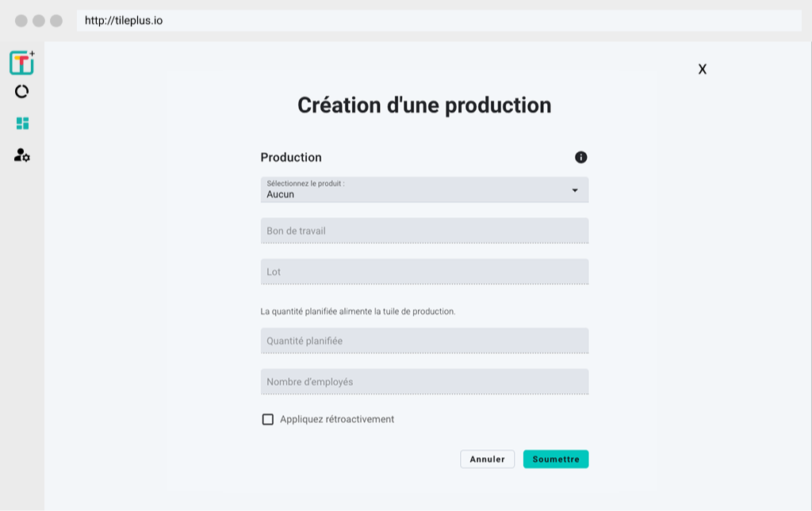Click the Annuler button
The image size is (812, 511).
(487, 460)
